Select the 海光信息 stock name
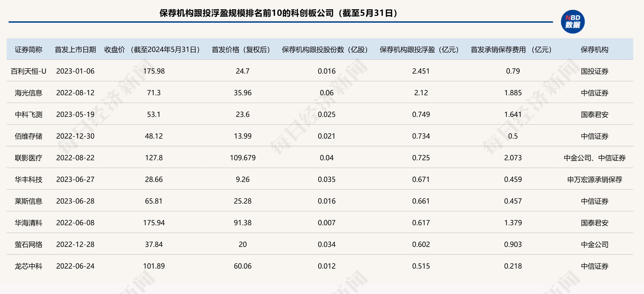This screenshot has width=644, height=294. pyautogui.click(x=28, y=93)
